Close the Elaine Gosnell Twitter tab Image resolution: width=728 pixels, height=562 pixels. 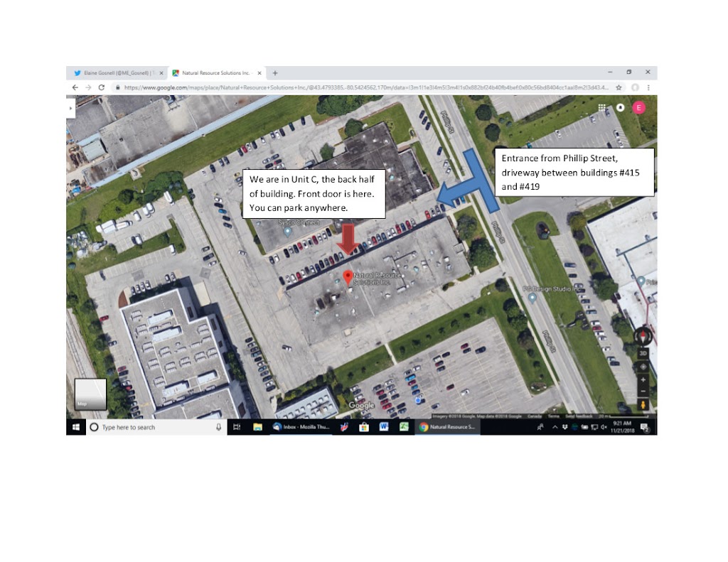pyautogui.click(x=161, y=73)
